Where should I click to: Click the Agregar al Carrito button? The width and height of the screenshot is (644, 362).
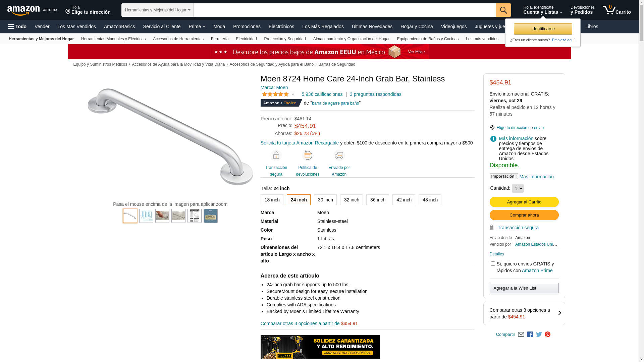click(x=524, y=202)
